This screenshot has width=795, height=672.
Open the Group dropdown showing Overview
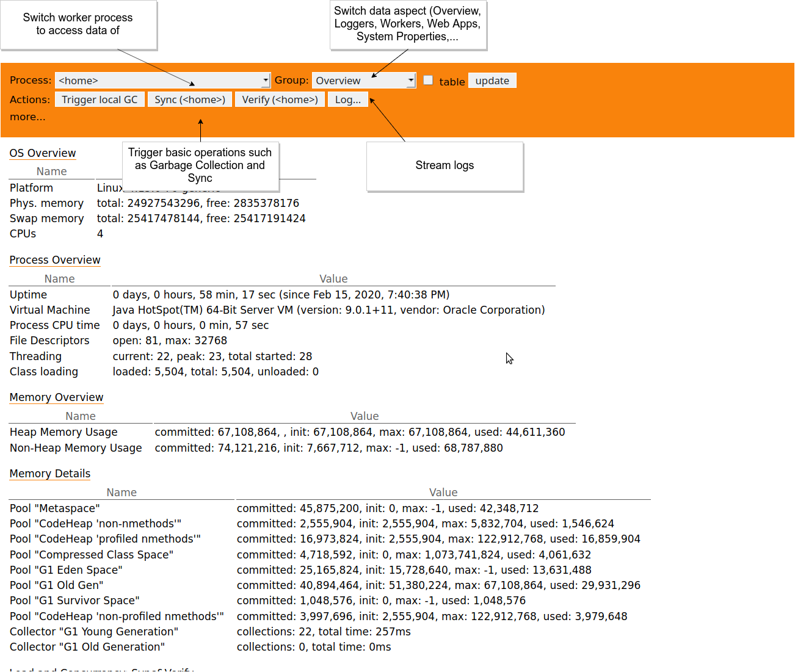364,81
